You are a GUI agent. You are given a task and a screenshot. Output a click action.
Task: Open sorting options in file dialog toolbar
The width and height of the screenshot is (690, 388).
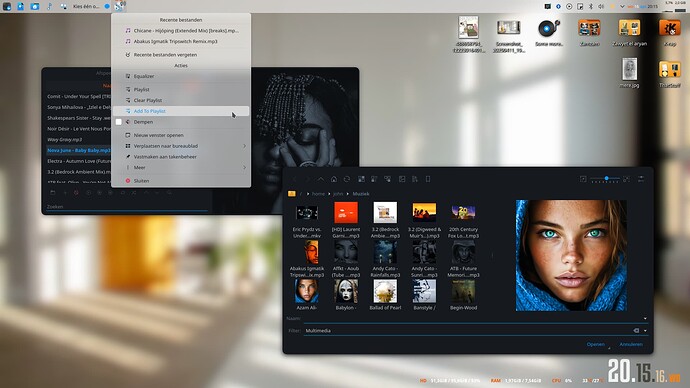(x=415, y=179)
